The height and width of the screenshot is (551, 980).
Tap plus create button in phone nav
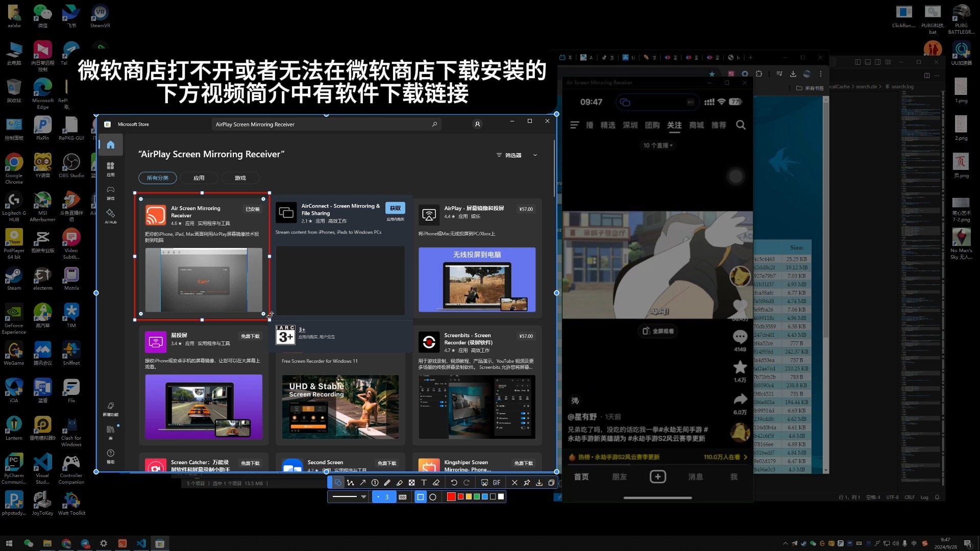[x=657, y=477]
